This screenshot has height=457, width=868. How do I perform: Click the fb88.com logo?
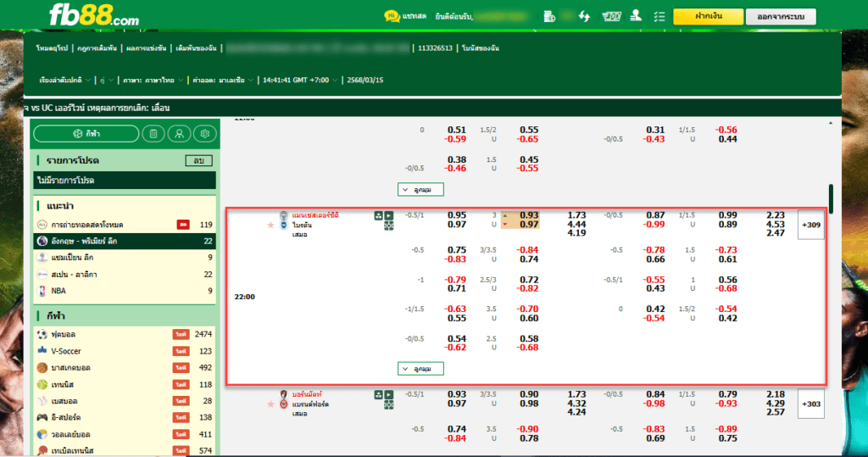tap(94, 15)
